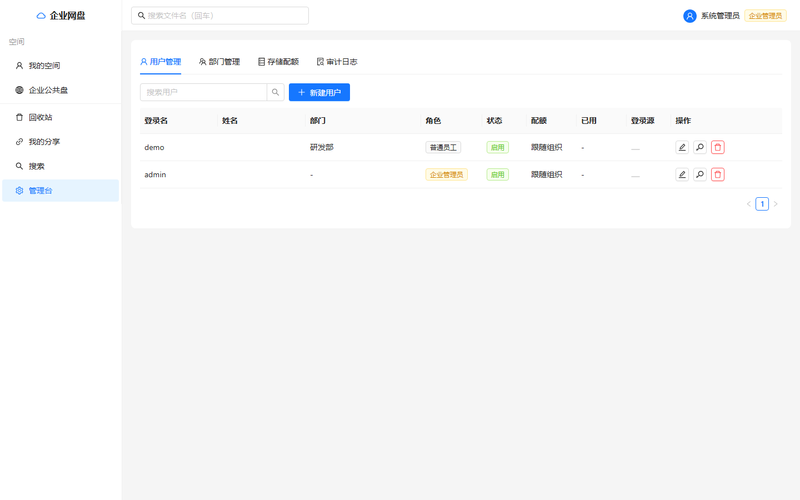
Task: Focus the 搜索用户 input field
Action: 204,92
